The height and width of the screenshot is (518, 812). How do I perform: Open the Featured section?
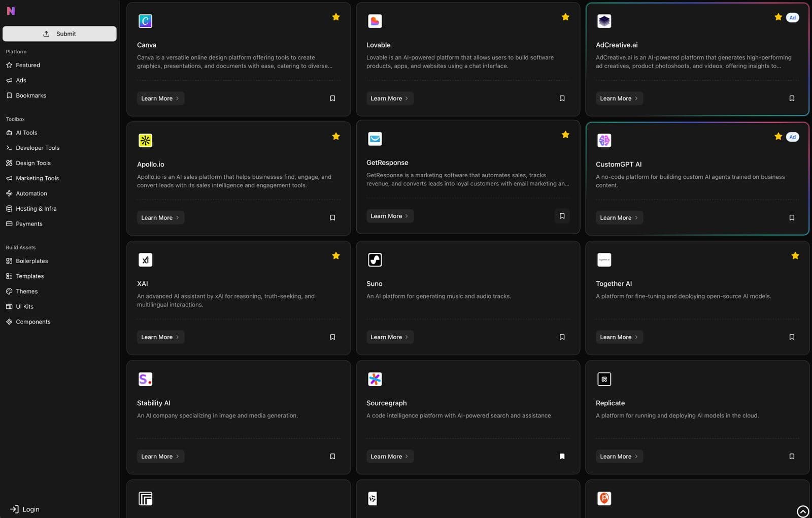point(28,65)
